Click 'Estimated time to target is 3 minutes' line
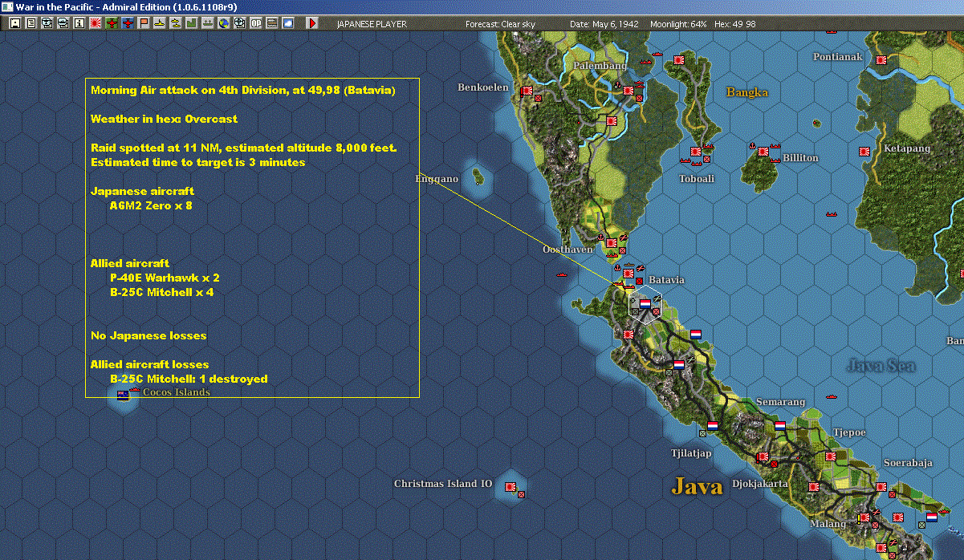Viewport: 964px width, 560px height. [x=198, y=162]
